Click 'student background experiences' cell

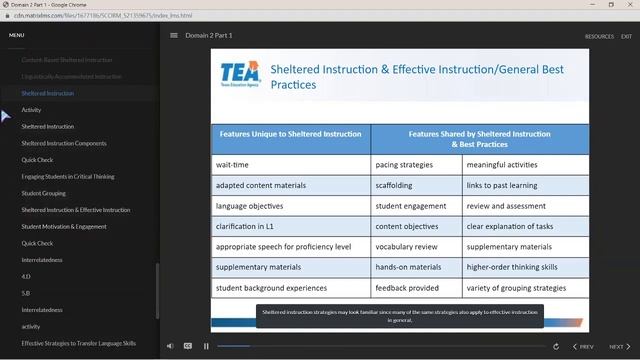(291, 288)
